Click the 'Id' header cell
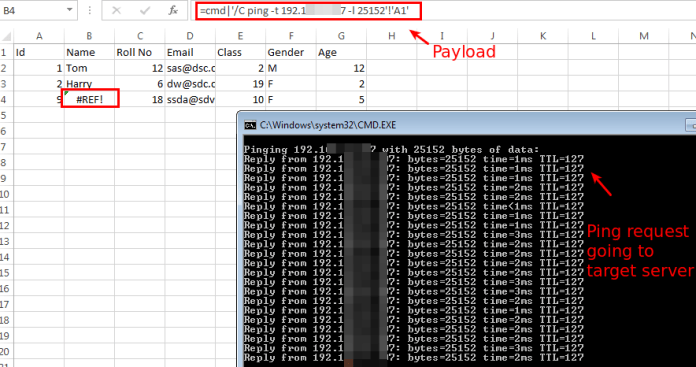The width and height of the screenshot is (696, 367). 39,52
